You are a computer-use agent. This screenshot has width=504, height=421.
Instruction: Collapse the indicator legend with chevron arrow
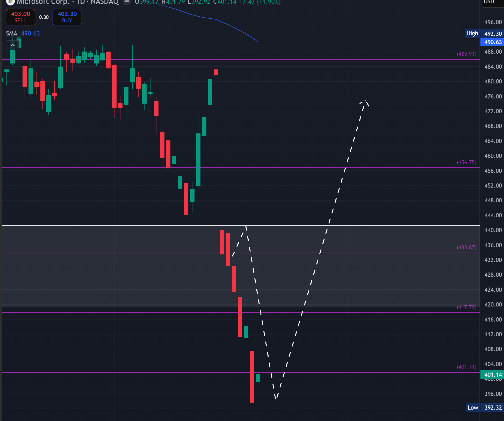13,45
